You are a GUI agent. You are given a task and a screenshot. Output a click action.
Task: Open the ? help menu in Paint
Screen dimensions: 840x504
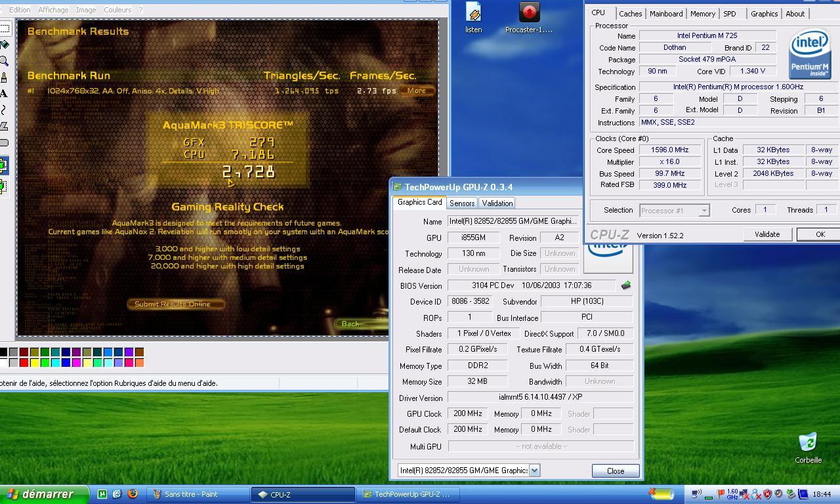[140, 10]
